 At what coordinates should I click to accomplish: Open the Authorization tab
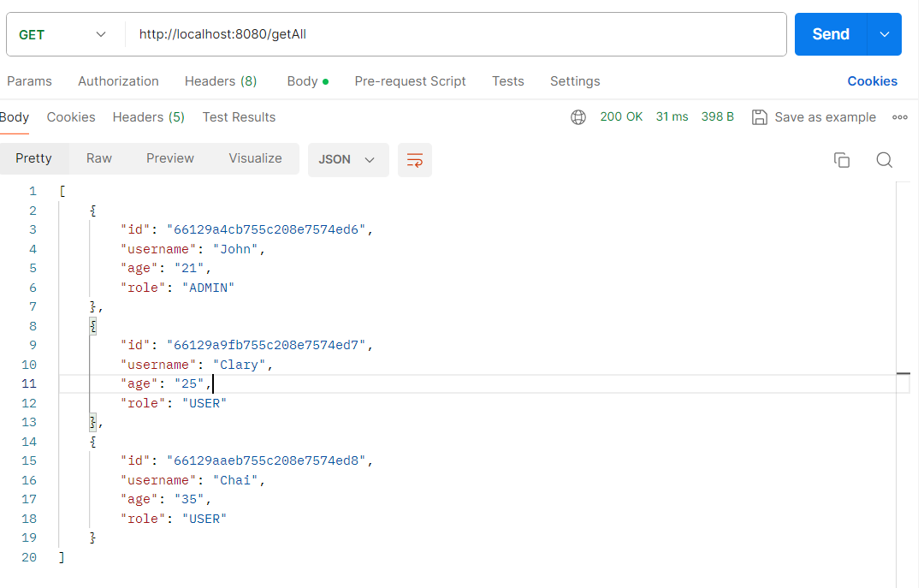[x=118, y=81]
